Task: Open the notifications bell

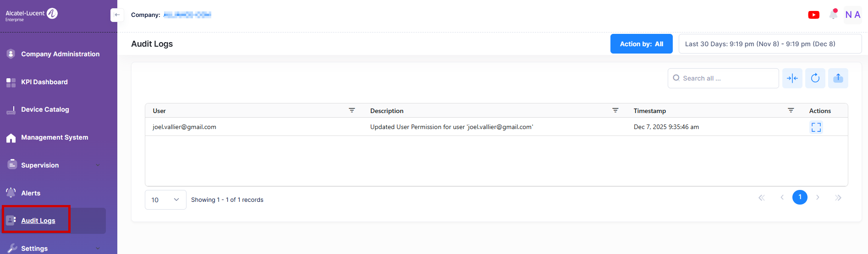Action: coord(833,15)
